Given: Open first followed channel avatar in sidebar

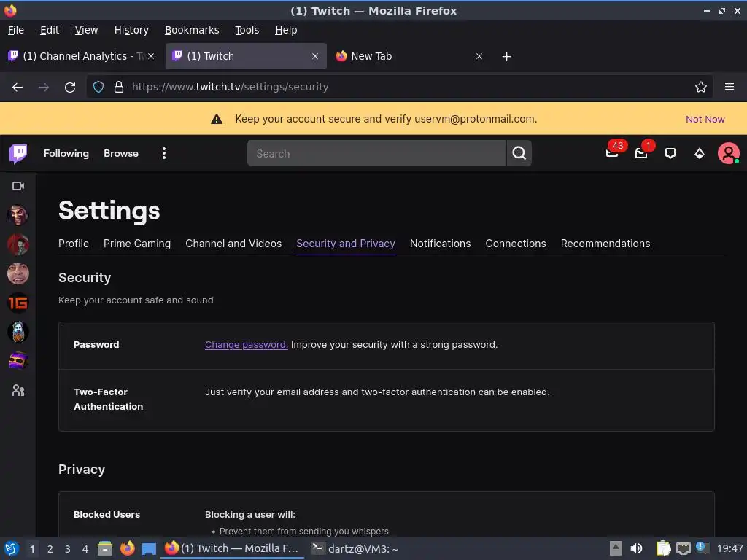Looking at the screenshot, I should [x=18, y=215].
